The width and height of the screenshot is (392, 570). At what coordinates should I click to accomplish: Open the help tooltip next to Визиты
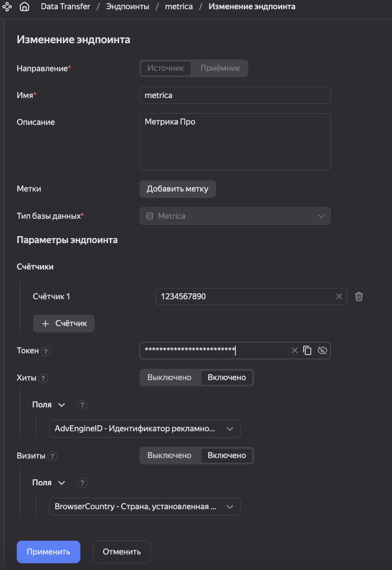[52, 456]
